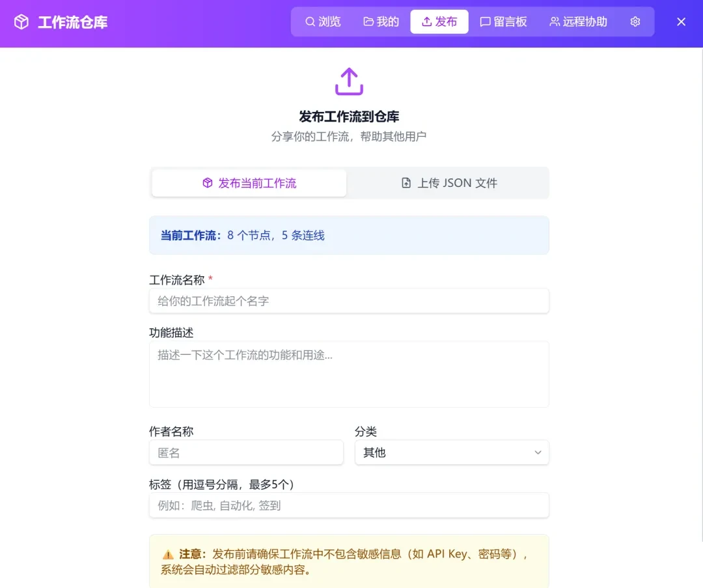Focus the 工作流名称 input field

click(349, 301)
